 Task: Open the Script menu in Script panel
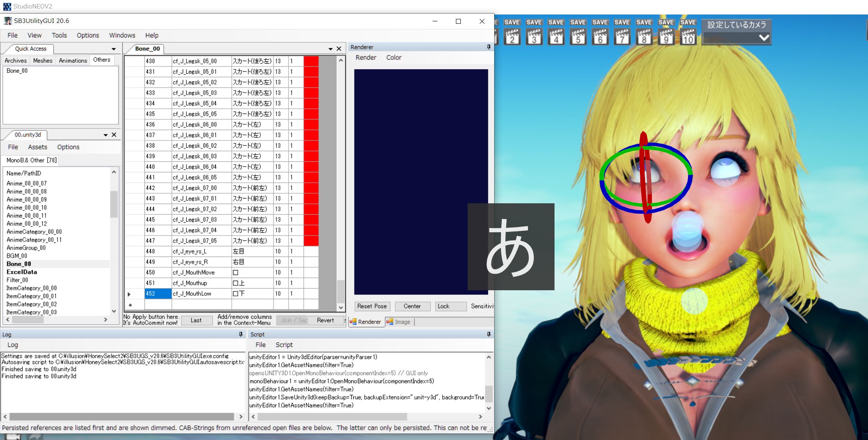pos(284,345)
